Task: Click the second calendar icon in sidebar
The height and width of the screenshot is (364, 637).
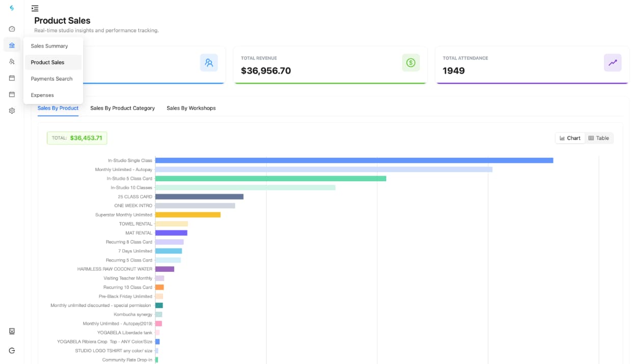Action: (12, 94)
